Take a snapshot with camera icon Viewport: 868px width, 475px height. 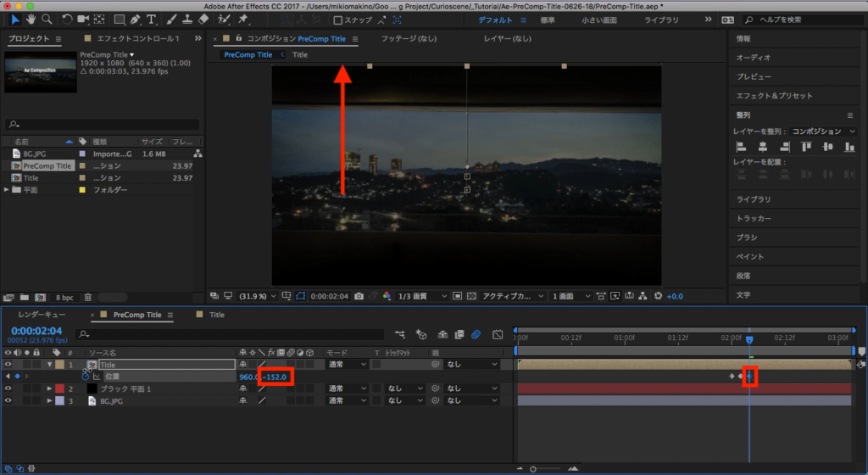[359, 296]
